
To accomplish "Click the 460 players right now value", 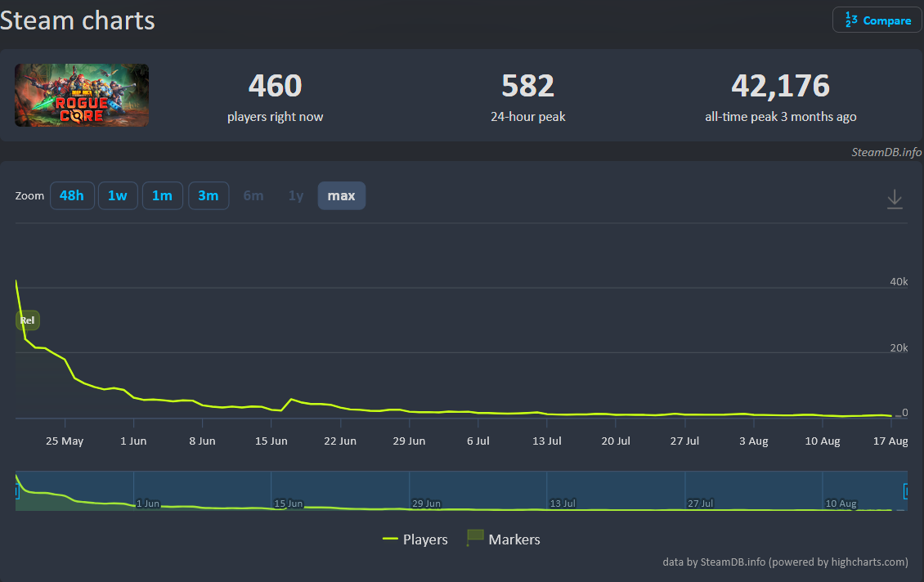I will [276, 86].
